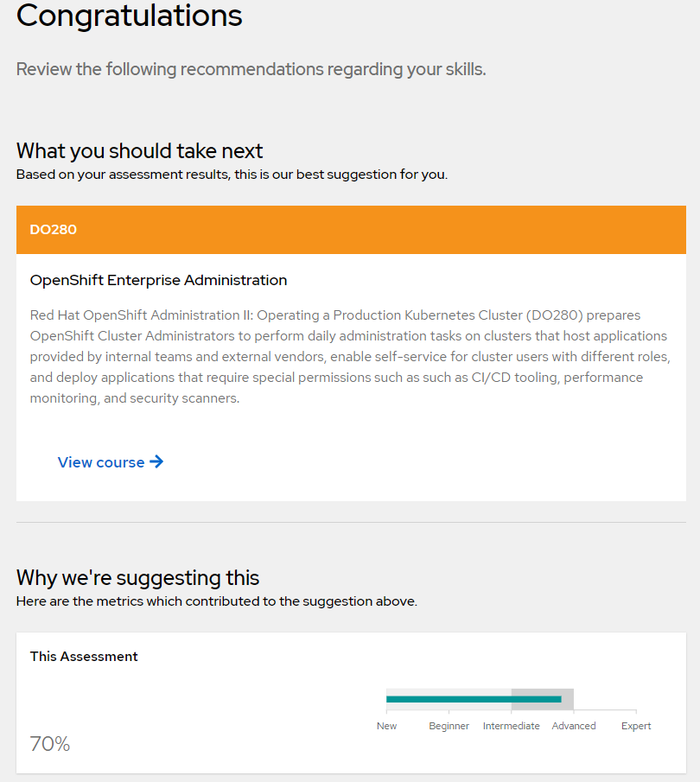Screen dimensions: 700x782
Task: Click the orange DO280 course banner
Action: tap(351, 230)
